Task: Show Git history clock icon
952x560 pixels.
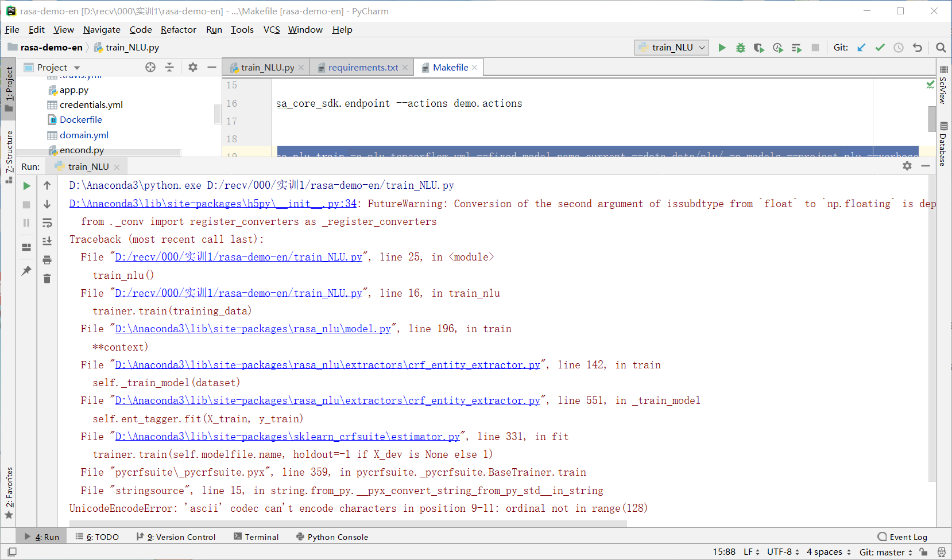Action: pos(899,48)
